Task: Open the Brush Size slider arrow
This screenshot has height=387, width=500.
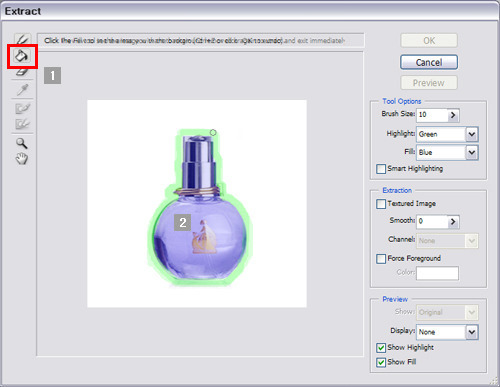Action: [453, 115]
